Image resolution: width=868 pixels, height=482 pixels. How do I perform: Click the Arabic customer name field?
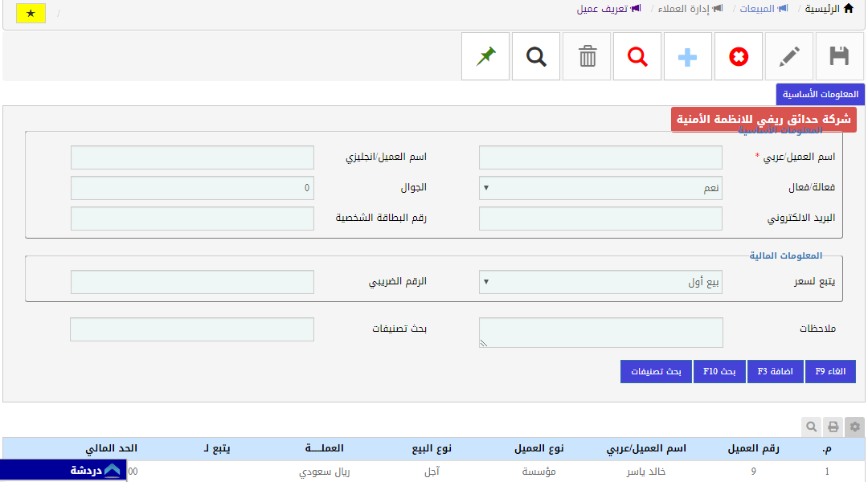[600, 157]
